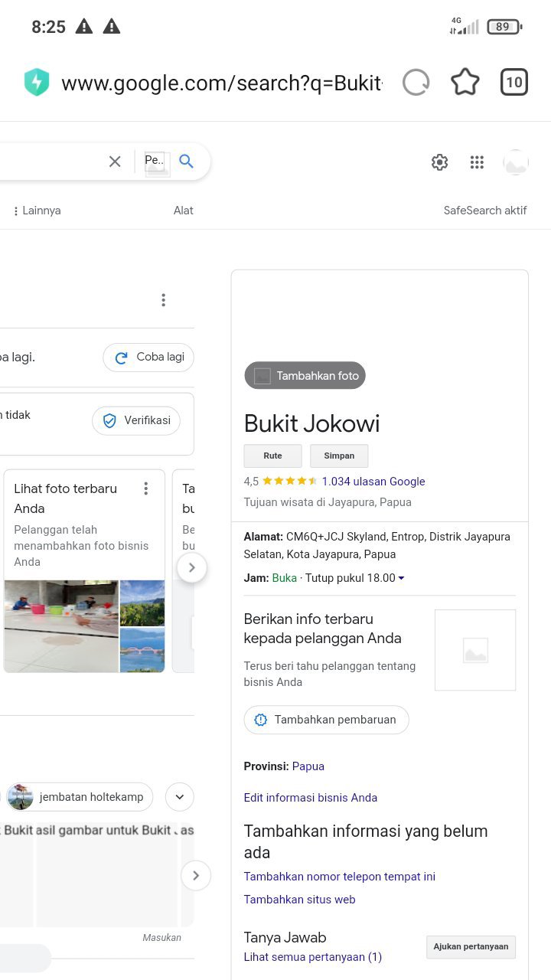Viewport: 551px width, 980px height.
Task: Open three-dot menu on photo card
Action: tap(146, 488)
